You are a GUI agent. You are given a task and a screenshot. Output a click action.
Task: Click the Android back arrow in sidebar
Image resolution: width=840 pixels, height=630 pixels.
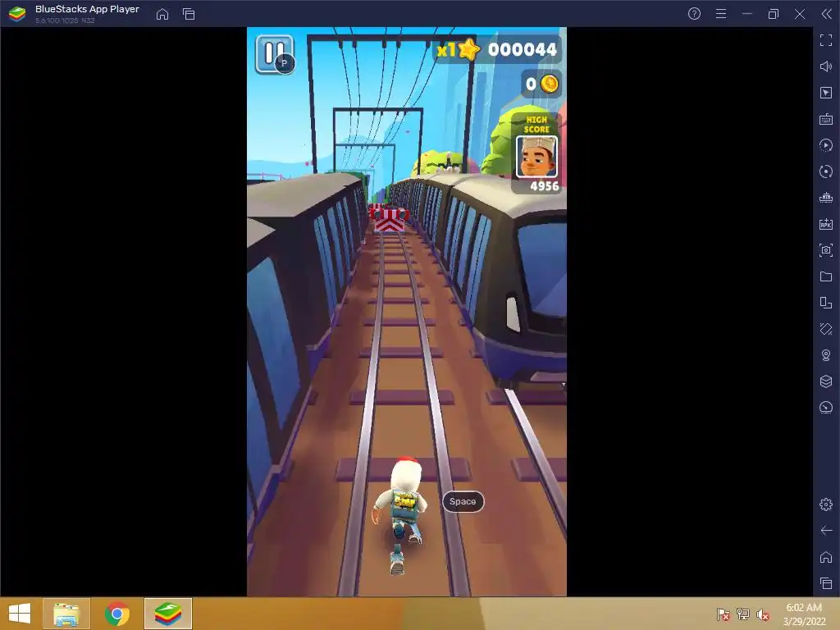(826, 531)
